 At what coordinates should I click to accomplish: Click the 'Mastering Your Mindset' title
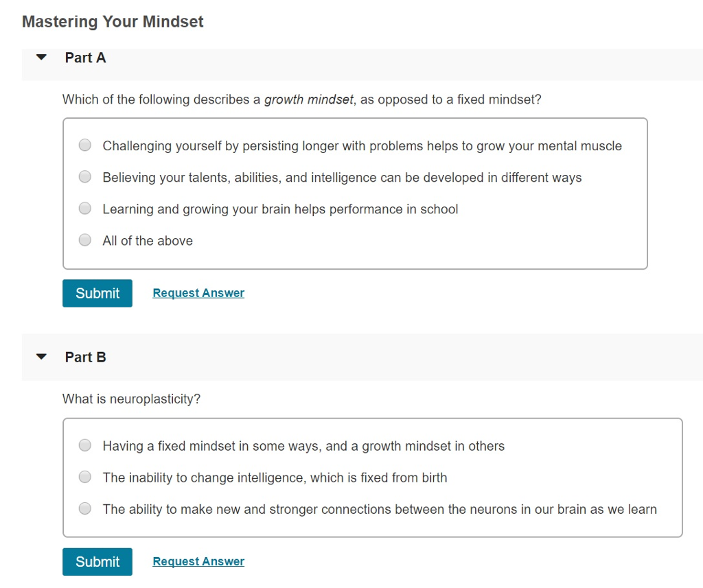point(113,21)
